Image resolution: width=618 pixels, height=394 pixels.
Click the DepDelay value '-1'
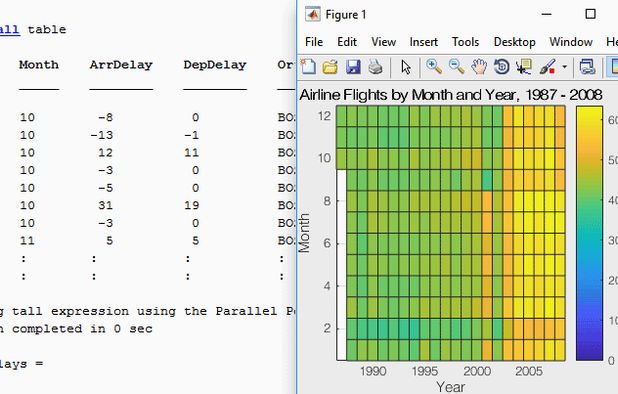(192, 135)
